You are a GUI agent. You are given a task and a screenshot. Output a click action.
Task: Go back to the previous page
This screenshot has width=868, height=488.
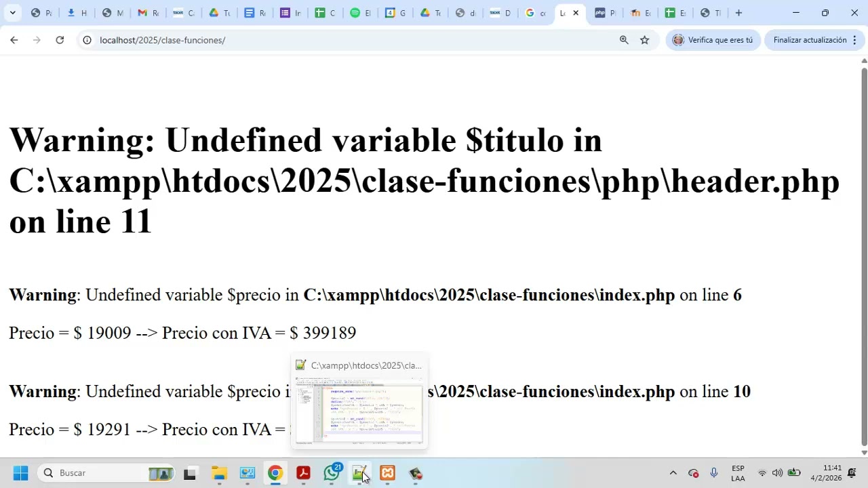click(x=14, y=40)
